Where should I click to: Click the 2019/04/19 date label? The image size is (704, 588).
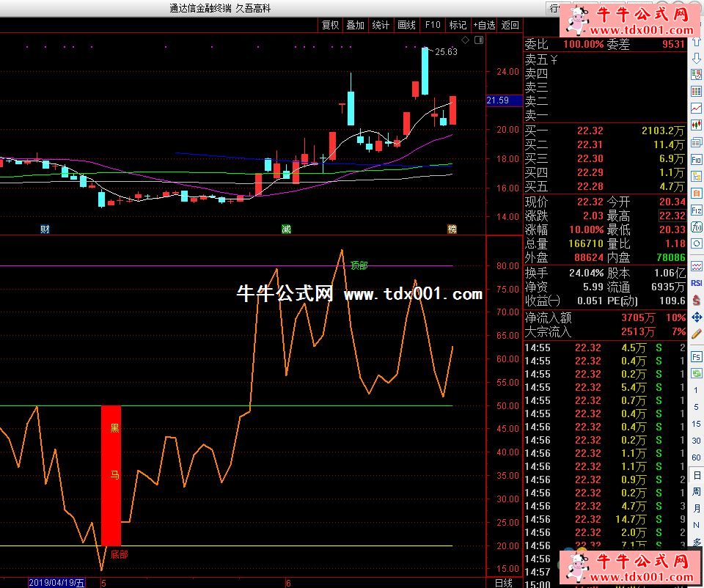(56, 583)
